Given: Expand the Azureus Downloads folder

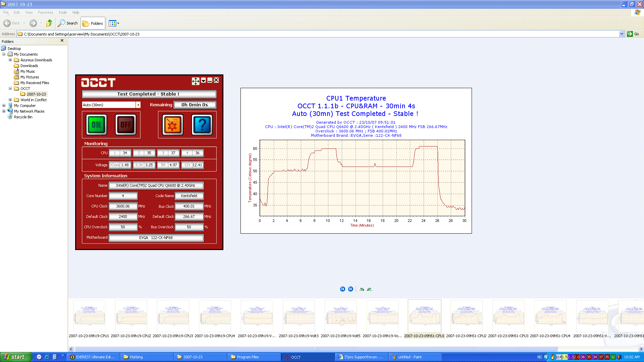Looking at the screenshot, I should [10, 60].
